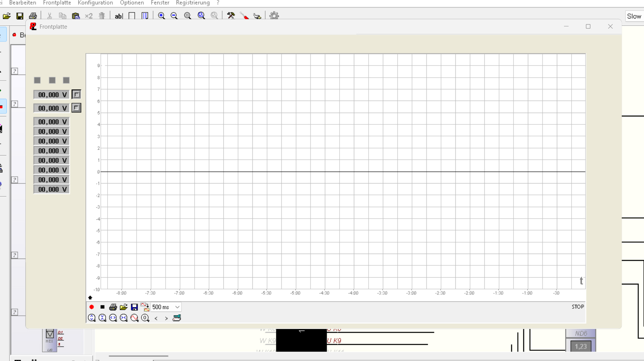Click the x2 duplicate icon

89,16
